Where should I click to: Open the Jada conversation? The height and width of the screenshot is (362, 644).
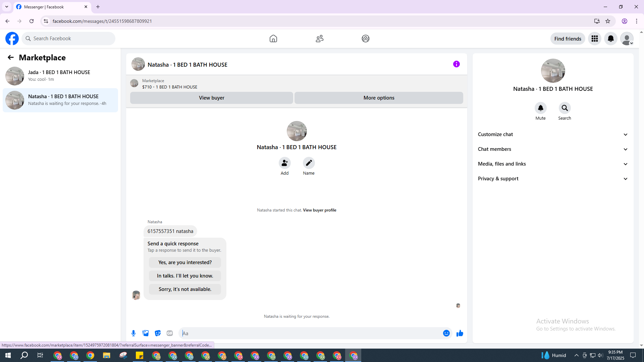tap(60, 76)
